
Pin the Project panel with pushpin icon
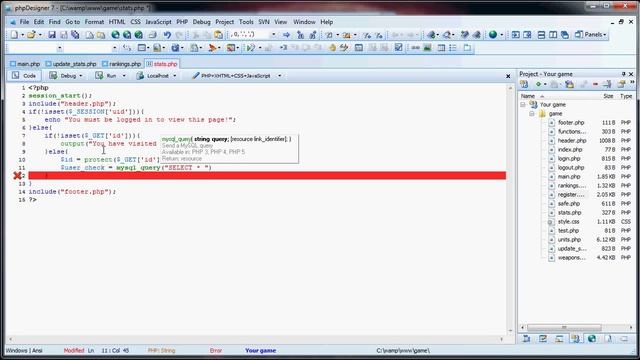[x=623, y=74]
